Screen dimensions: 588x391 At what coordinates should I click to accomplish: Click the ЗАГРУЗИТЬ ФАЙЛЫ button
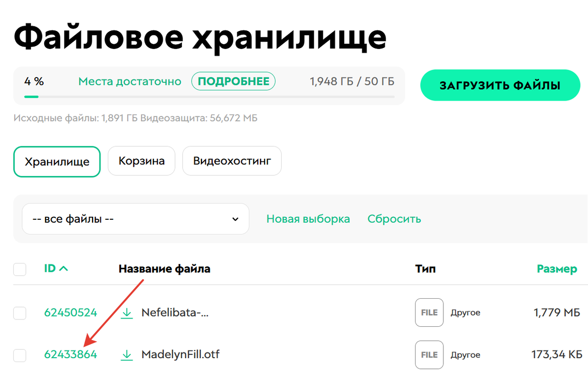(x=500, y=85)
